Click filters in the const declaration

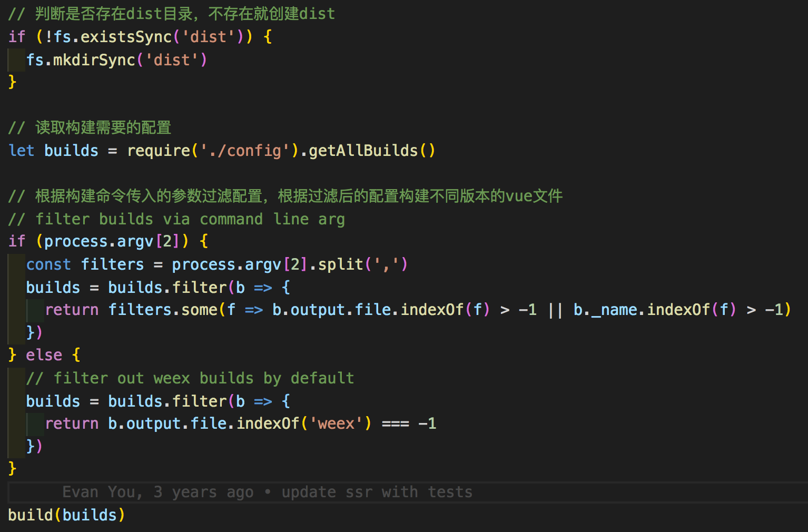[x=112, y=264]
